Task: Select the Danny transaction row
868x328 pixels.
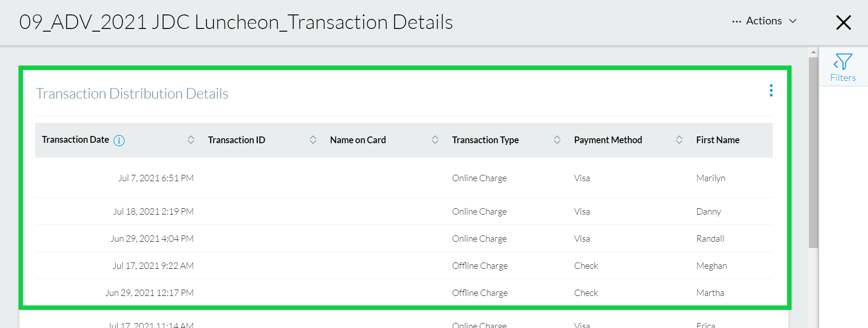Action: point(404,211)
